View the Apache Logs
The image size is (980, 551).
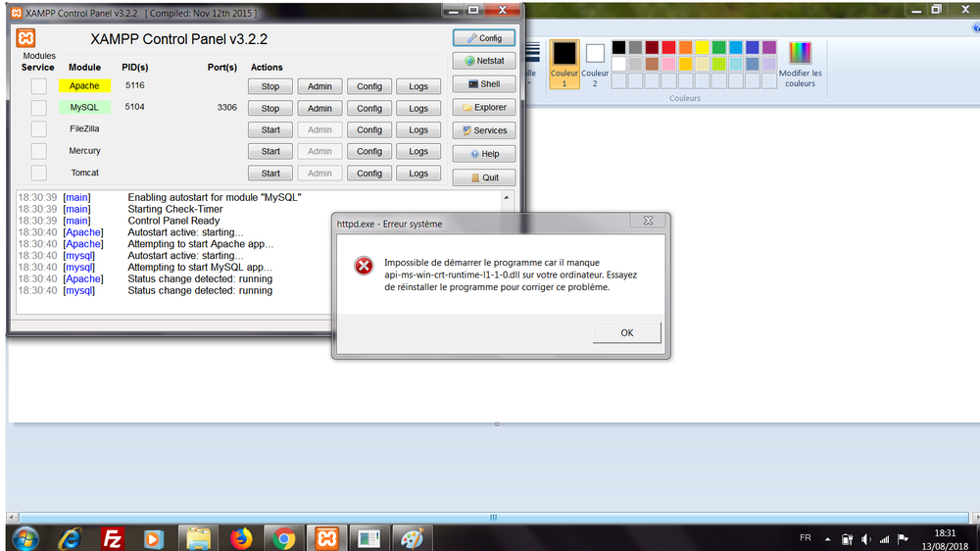click(418, 86)
